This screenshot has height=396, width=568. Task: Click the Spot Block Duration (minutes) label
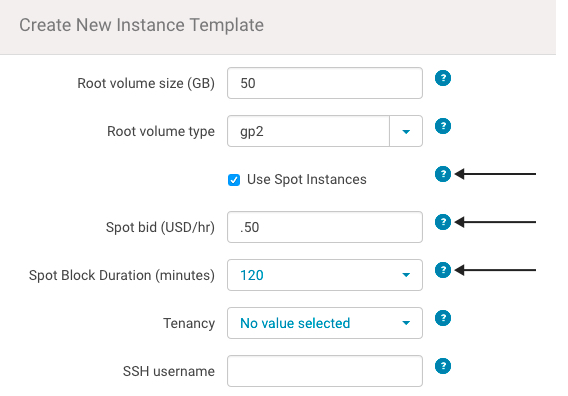(122, 275)
